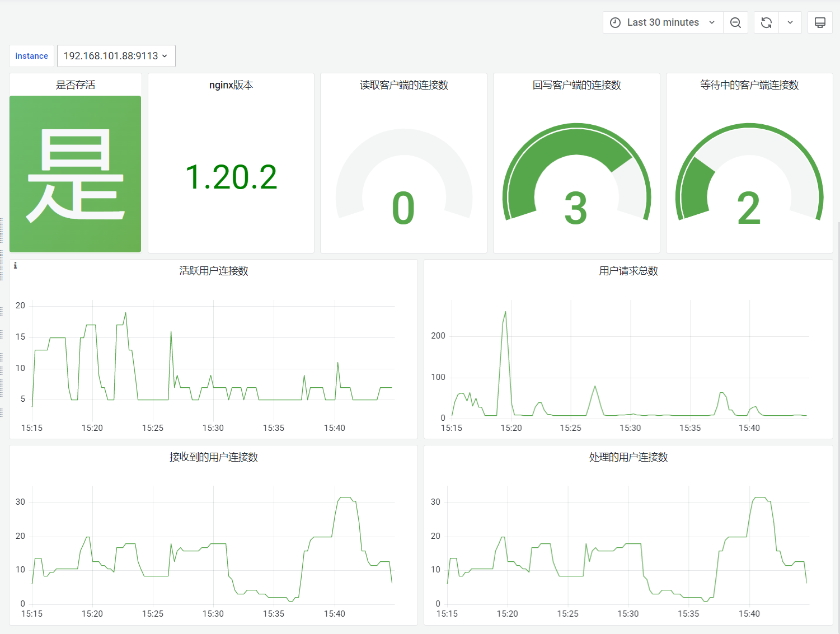840x634 pixels.
Task: Open the nginx版本 panel title menu
Action: tap(231, 85)
